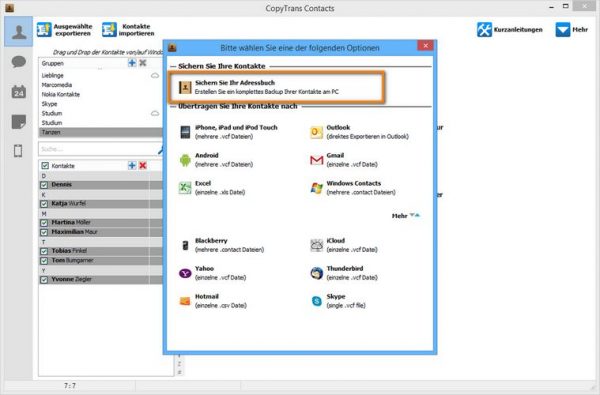Click the Yvonne Ziegler contact name

(72, 279)
